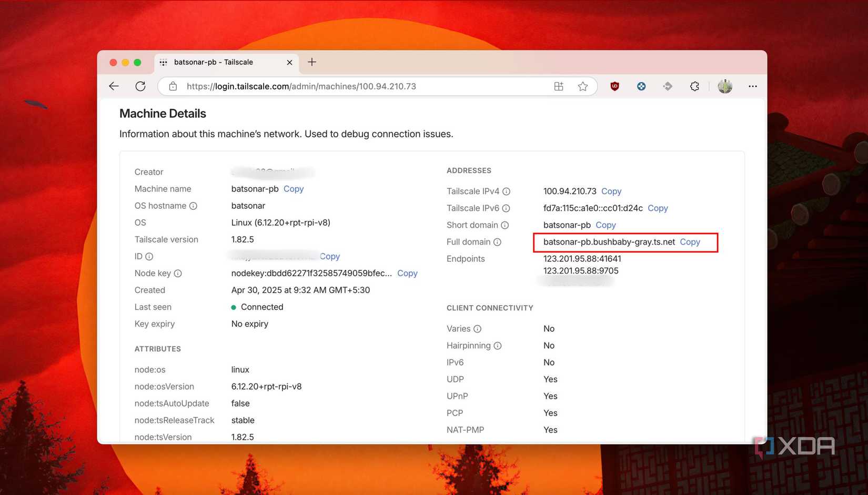Open the browser settings ellipsis menu

[753, 86]
